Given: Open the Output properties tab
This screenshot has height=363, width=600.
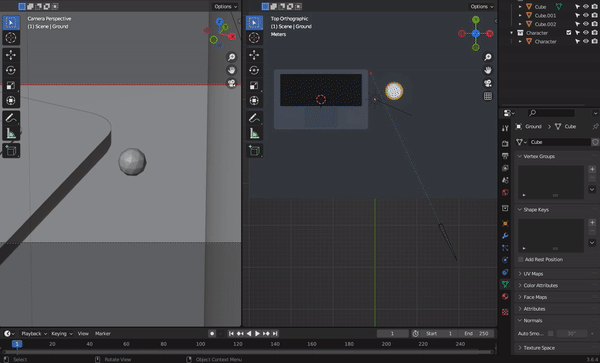Looking at the screenshot, I should [505, 156].
